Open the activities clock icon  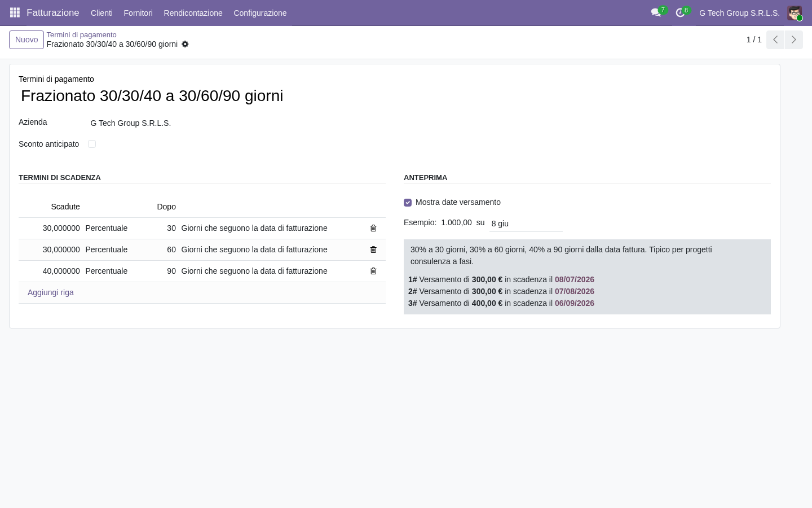pos(680,12)
